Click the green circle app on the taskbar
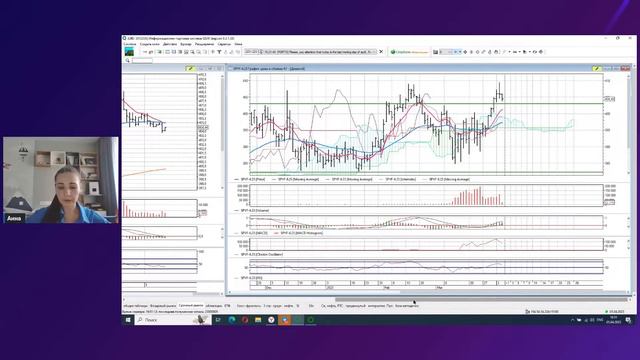640x360 pixels. (x=310, y=320)
